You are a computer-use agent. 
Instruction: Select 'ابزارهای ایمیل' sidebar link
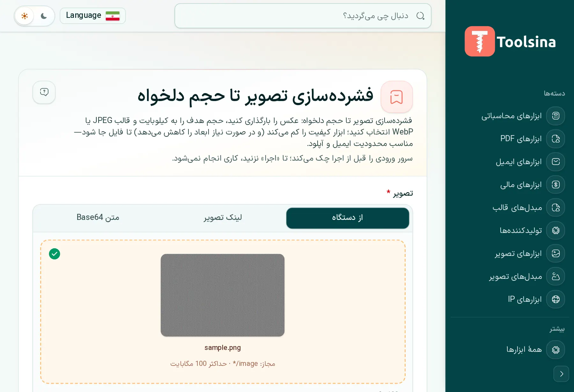click(519, 162)
